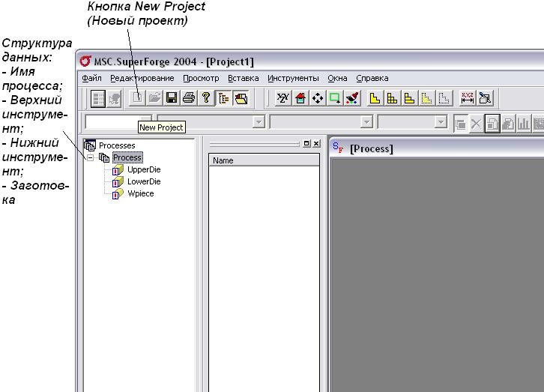Open the Просмотр menu
The width and height of the screenshot is (544, 392).
coord(201,79)
